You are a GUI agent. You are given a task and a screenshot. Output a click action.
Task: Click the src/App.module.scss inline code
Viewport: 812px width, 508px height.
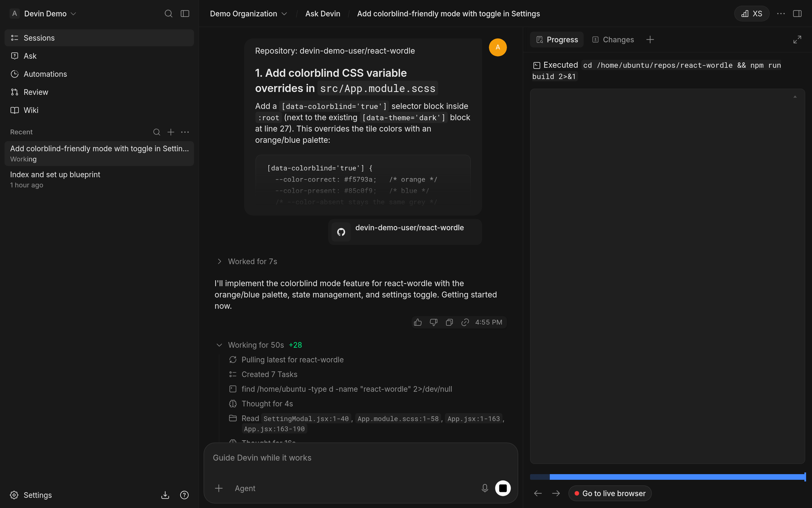click(378, 88)
